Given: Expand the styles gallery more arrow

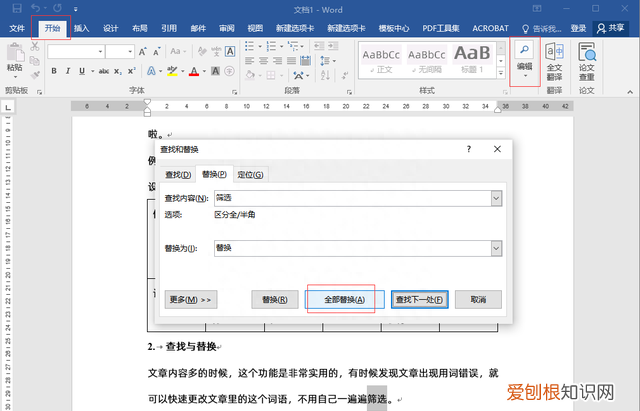Looking at the screenshot, I should click(x=501, y=73).
